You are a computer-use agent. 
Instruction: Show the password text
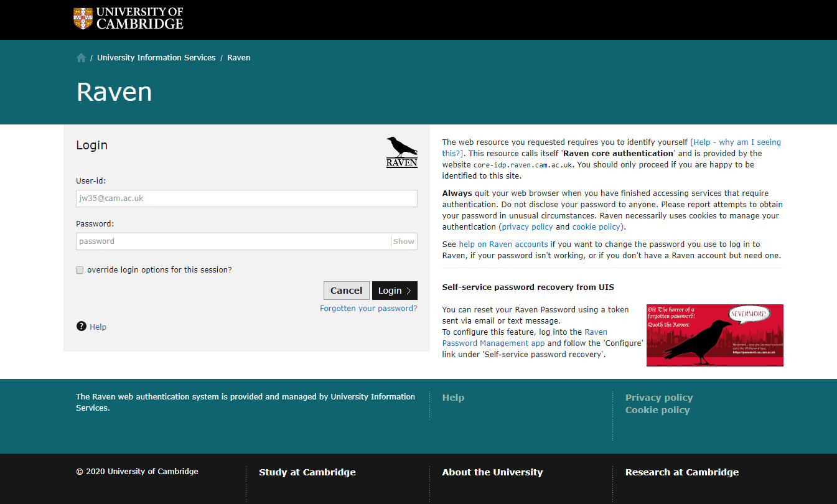click(x=403, y=241)
